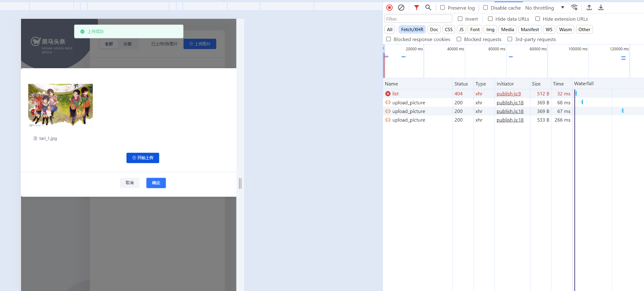
Task: Click the red error icon beside list
Action: (388, 94)
